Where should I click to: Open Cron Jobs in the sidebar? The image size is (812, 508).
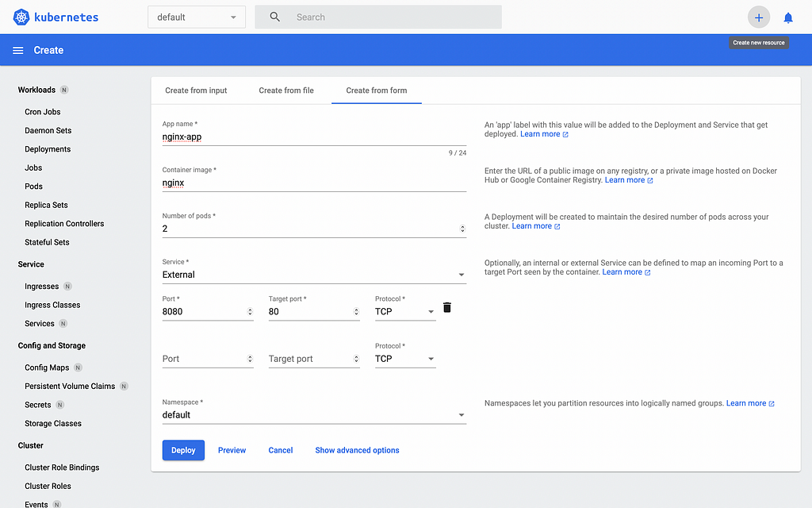[43, 112]
